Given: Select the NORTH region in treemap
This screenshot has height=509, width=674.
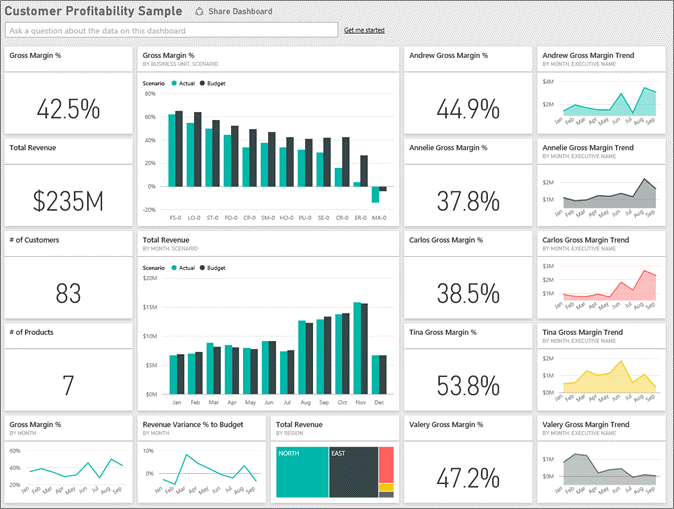Looking at the screenshot, I should pos(300,471).
